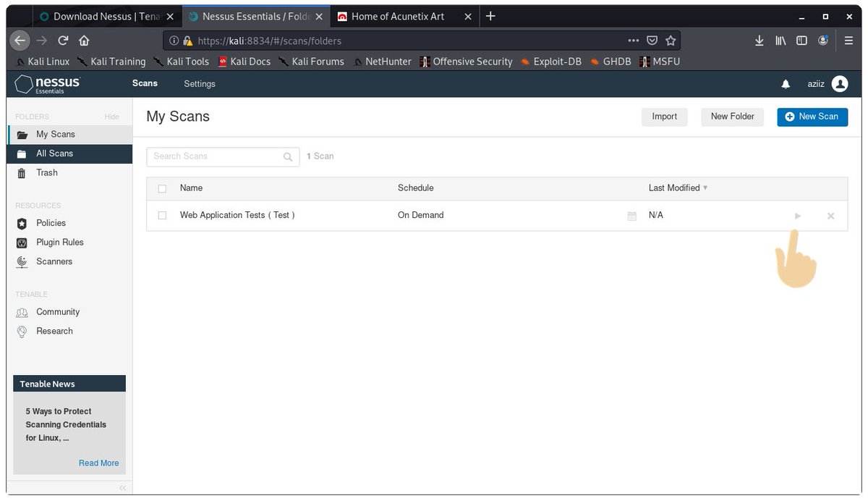
Task: Open the browser library
Action: click(780, 41)
